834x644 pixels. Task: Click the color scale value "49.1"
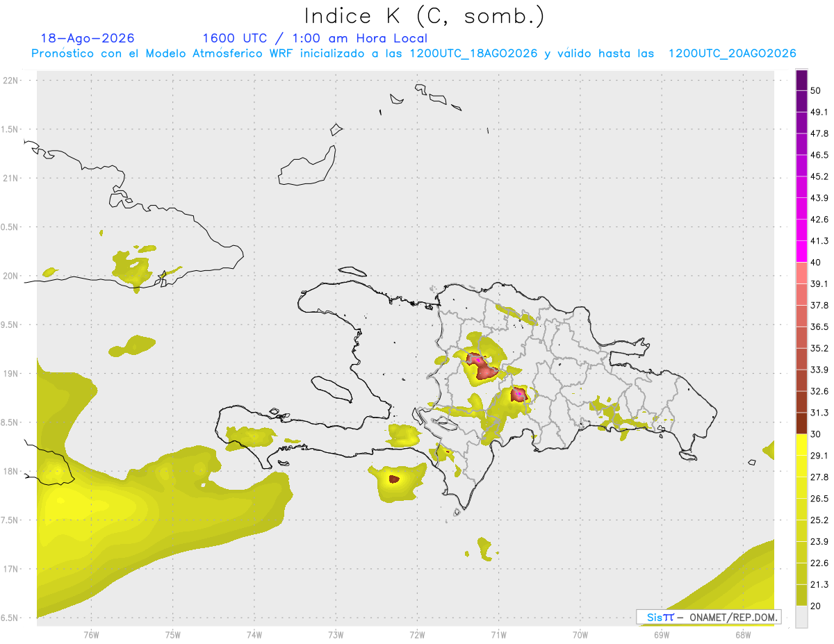pyautogui.click(x=819, y=112)
